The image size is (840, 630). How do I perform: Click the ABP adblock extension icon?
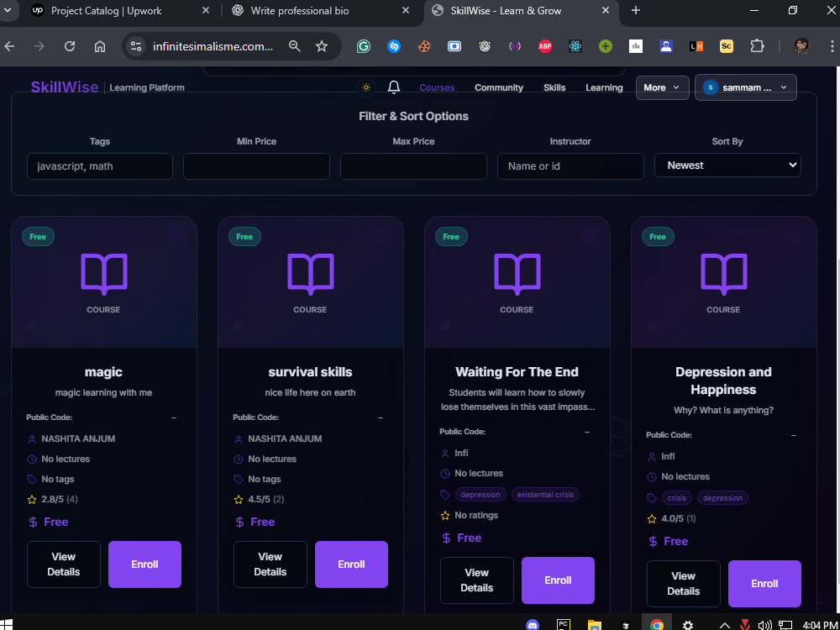545,46
